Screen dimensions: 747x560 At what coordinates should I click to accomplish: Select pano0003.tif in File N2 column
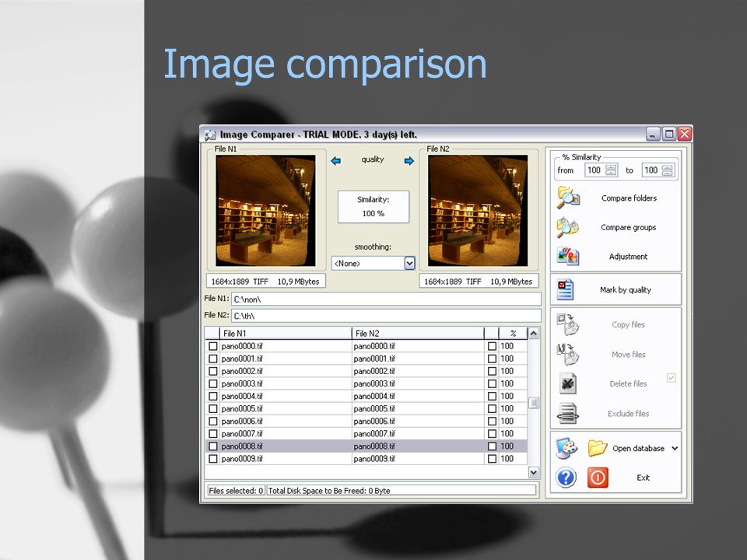[x=374, y=383]
